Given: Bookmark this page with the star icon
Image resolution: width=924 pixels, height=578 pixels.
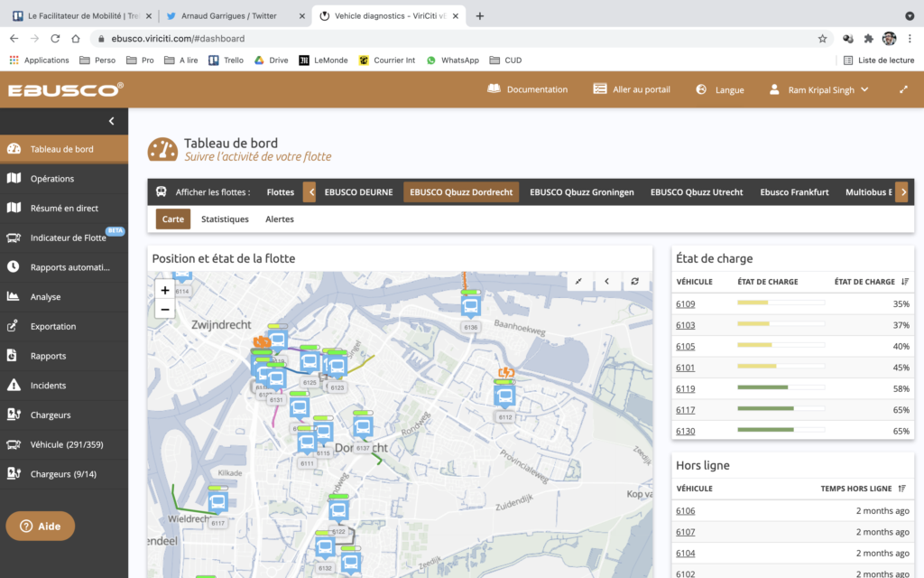Looking at the screenshot, I should (822, 39).
